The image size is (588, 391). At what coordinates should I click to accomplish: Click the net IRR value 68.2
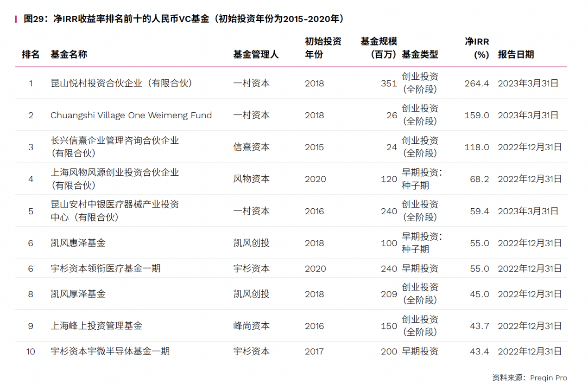click(x=480, y=179)
